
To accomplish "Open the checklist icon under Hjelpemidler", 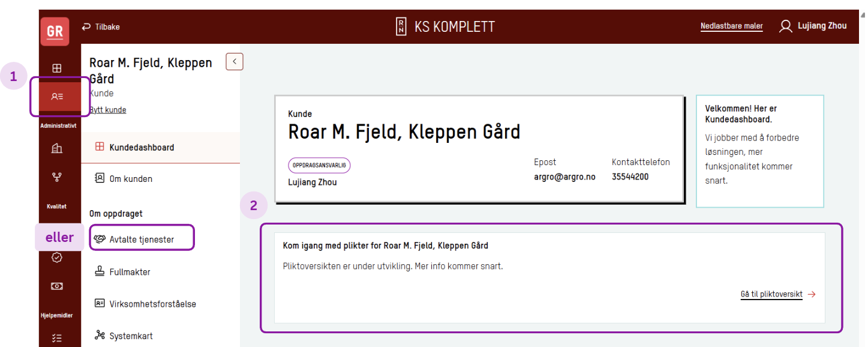I will [57, 338].
